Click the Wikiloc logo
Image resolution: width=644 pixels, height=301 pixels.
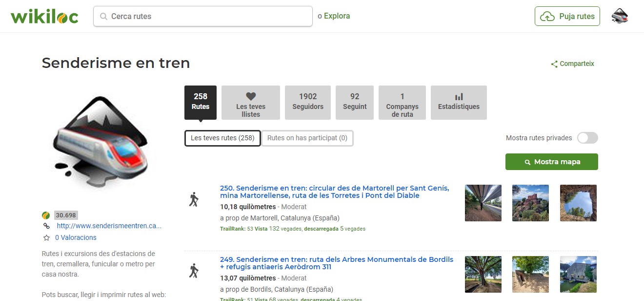point(44,16)
